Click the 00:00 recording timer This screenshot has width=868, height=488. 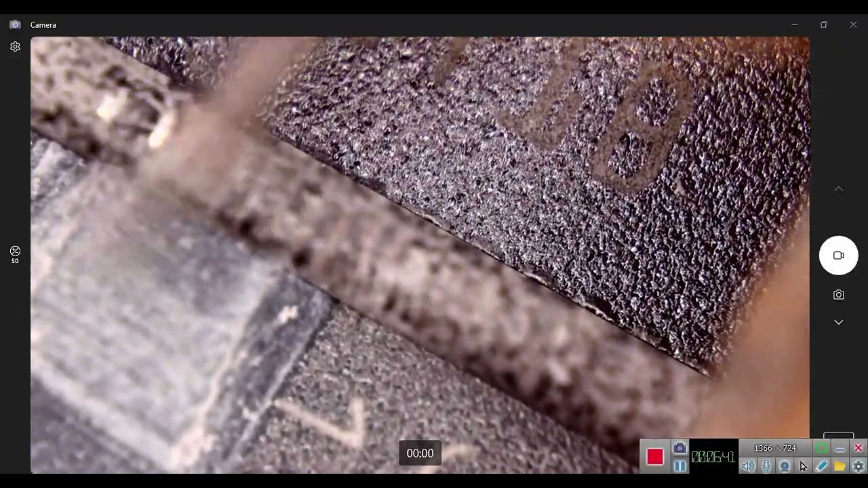pyautogui.click(x=420, y=453)
